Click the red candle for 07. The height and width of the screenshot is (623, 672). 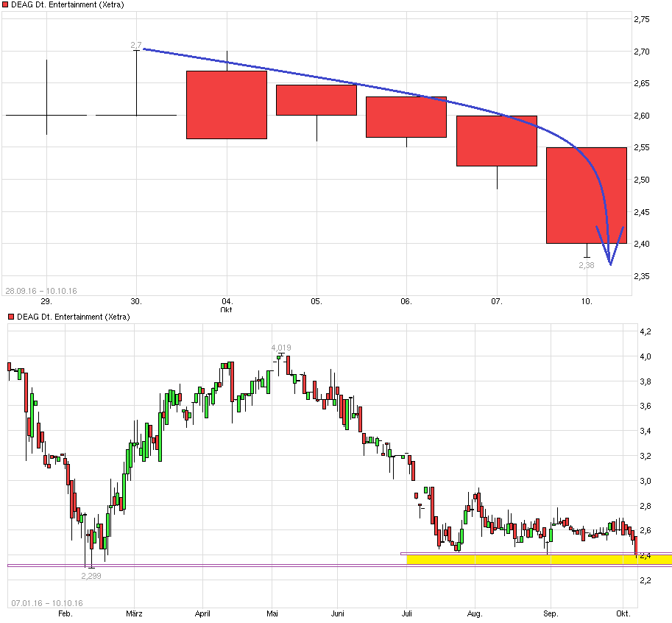[x=497, y=141]
